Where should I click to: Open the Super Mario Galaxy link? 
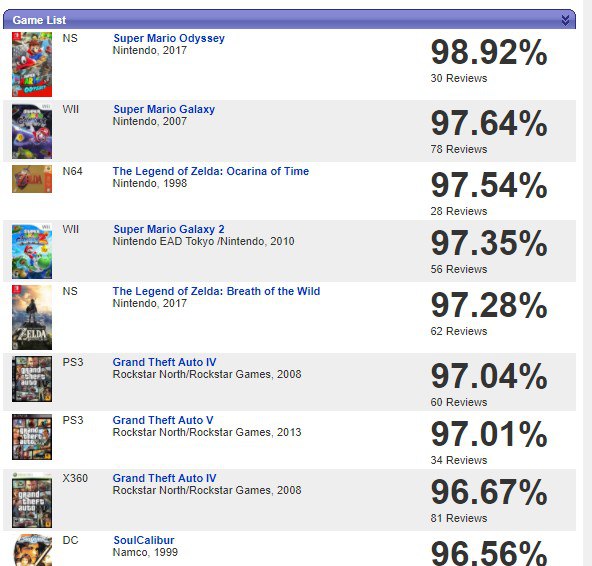click(164, 109)
